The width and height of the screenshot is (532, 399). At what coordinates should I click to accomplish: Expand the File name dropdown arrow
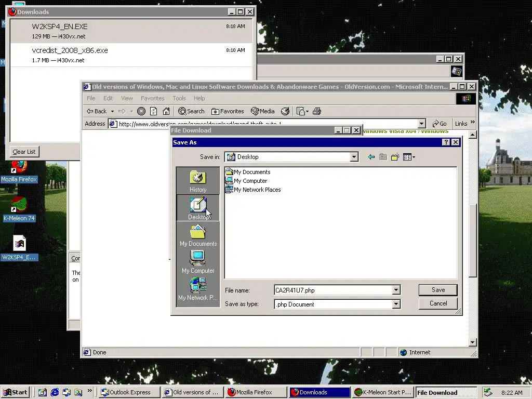[396, 290]
